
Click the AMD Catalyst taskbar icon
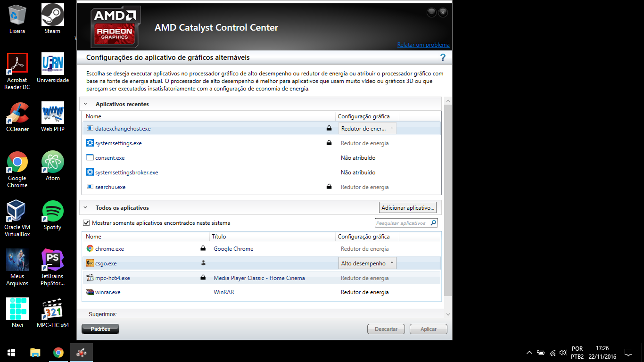[x=82, y=352]
